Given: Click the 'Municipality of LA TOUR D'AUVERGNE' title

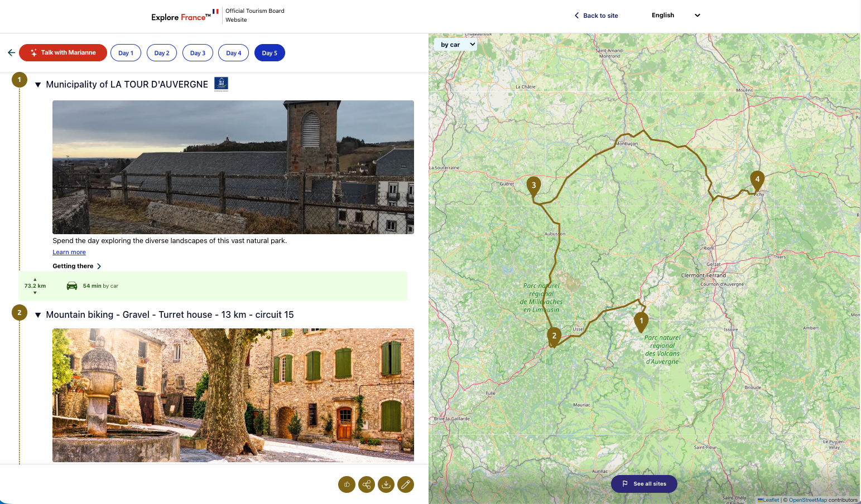Looking at the screenshot, I should pyautogui.click(x=127, y=85).
